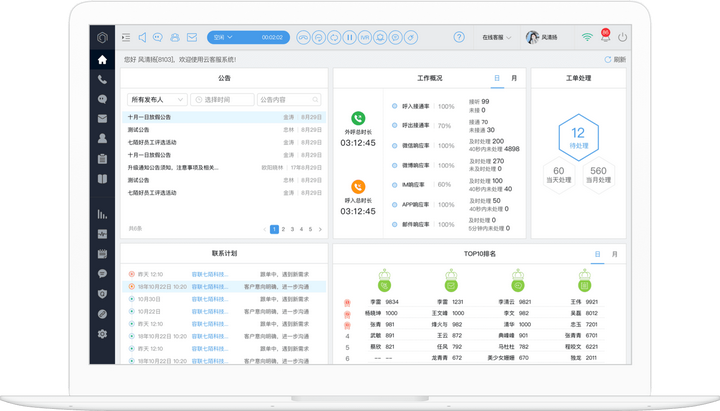The image size is (720, 411).
Task: Open the phone calls section in sidebar
Action: coord(102,79)
